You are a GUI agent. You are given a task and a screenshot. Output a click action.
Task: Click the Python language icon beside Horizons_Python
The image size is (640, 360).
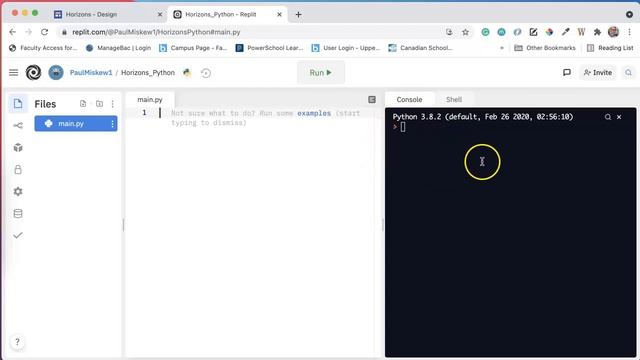[187, 73]
